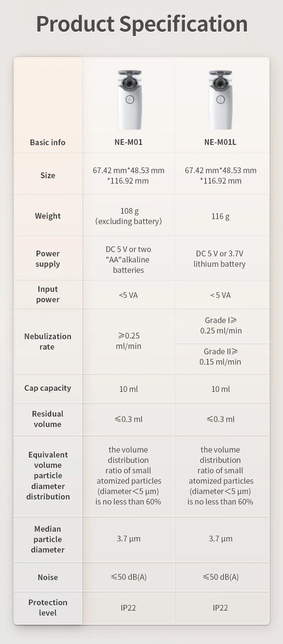Image resolution: width=283 pixels, height=644 pixels.
Task: Click the power button on NE-M01 image
Action: click(130, 99)
